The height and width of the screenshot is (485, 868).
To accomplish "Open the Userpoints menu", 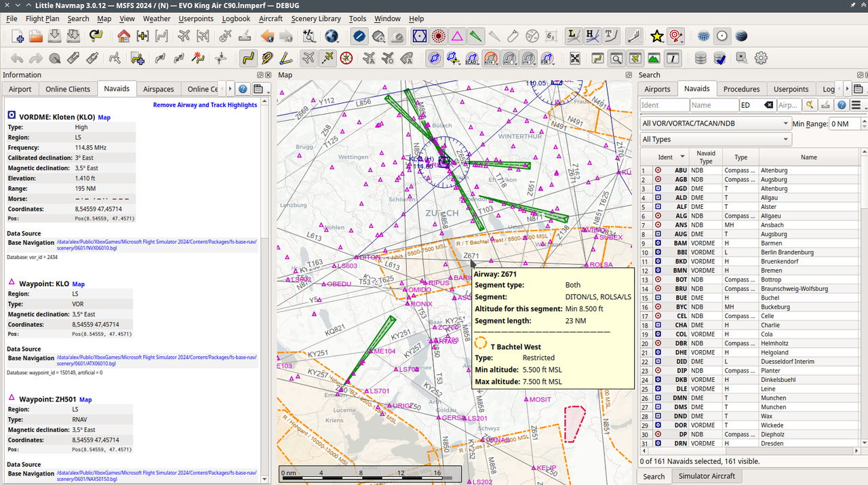I will tap(196, 18).
